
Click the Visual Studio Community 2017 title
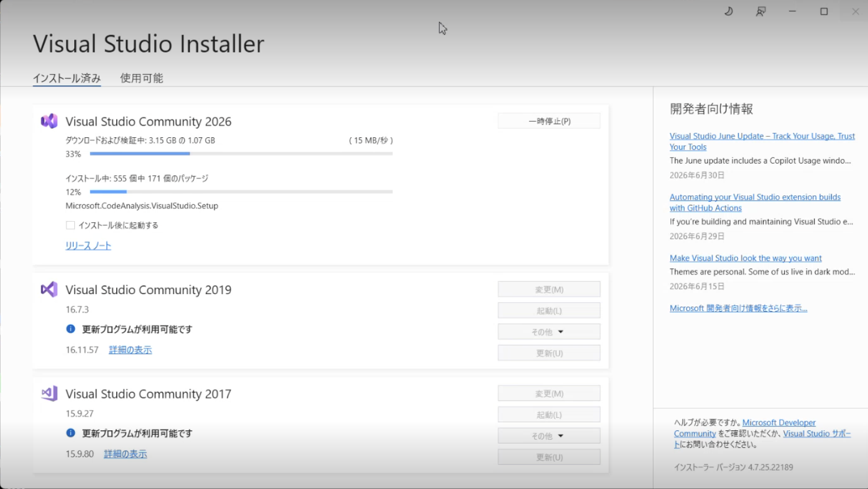click(x=149, y=394)
